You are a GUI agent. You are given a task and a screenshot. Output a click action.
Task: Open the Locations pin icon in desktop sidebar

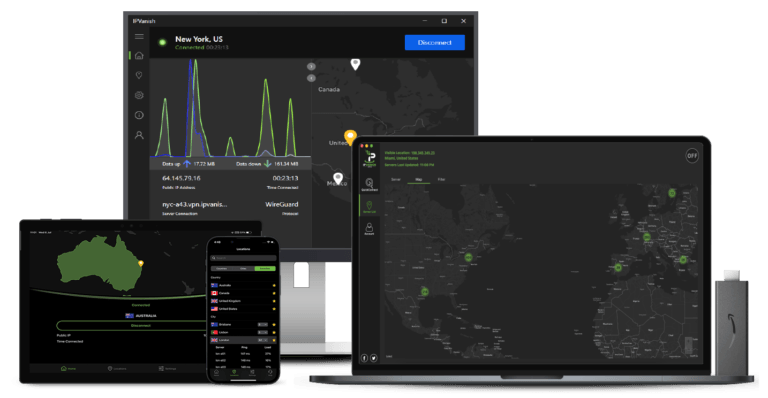(139, 75)
